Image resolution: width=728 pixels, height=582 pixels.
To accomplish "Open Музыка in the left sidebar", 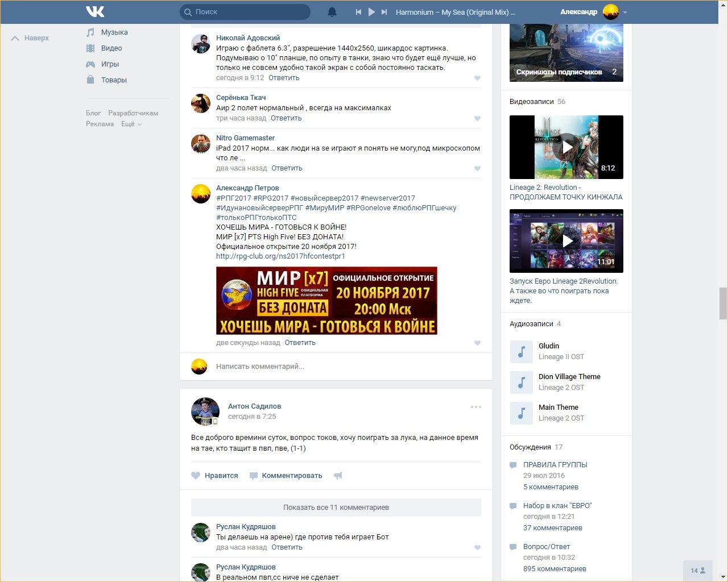I will point(114,32).
